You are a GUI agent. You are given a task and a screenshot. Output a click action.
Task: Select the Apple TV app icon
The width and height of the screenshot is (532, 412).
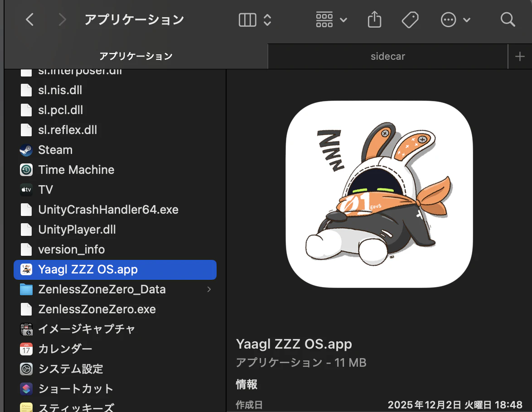point(26,190)
